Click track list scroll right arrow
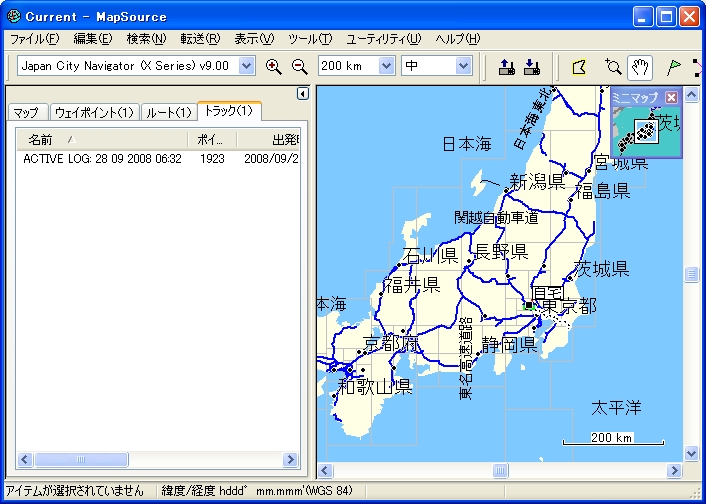This screenshot has height=504, width=706. 290,459
